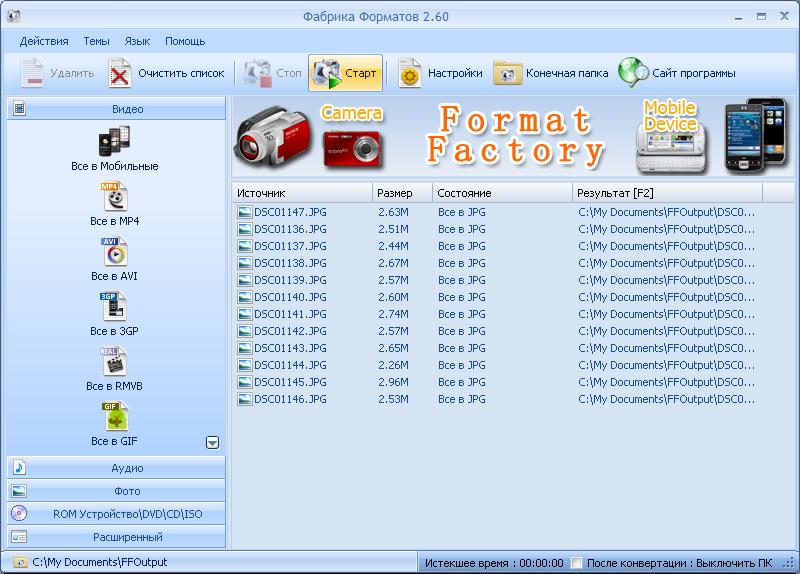The height and width of the screenshot is (574, 800).
Task: Select the DSC01143.JPG file name
Action: [x=290, y=348]
